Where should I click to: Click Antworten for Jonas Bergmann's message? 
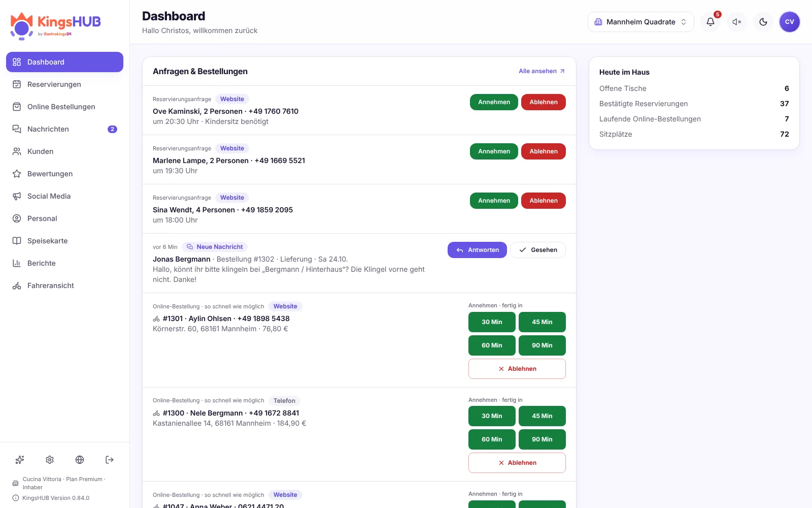(x=477, y=250)
